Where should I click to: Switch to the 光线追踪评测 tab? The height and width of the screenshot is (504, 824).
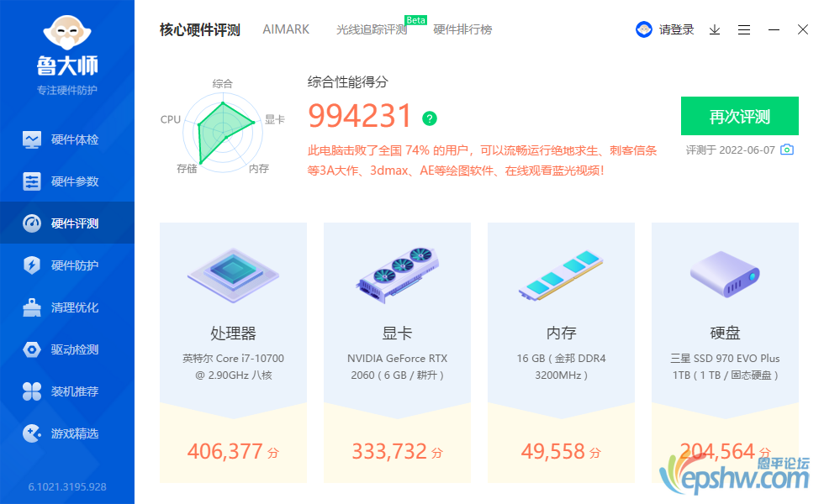pyautogui.click(x=372, y=30)
